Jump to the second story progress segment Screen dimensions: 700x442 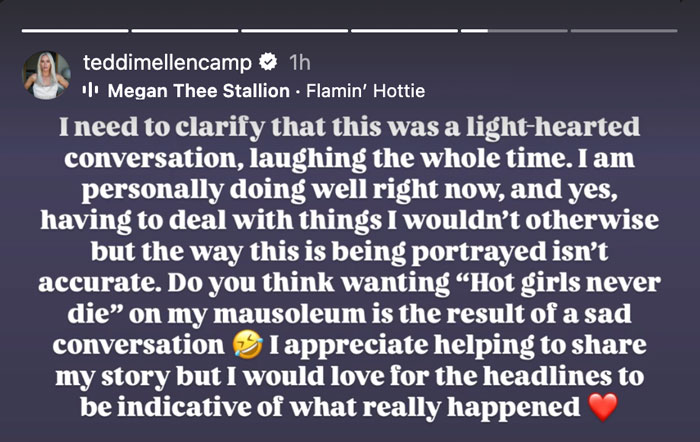click(x=185, y=31)
